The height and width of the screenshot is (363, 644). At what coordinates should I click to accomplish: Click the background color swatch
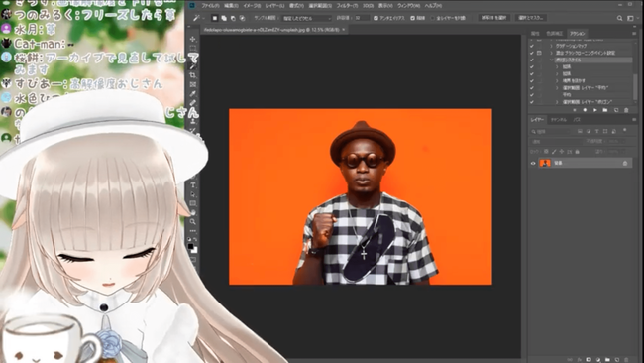click(x=194, y=250)
